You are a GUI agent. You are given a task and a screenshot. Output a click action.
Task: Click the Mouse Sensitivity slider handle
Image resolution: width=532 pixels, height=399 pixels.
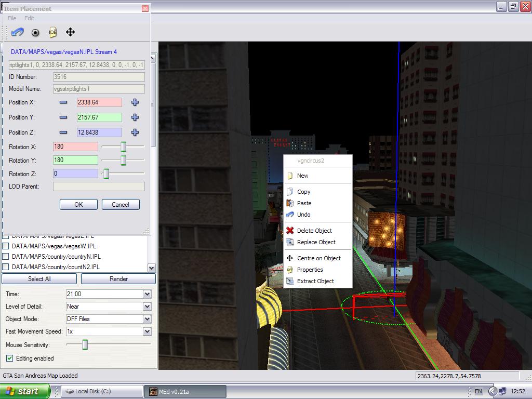85,345
